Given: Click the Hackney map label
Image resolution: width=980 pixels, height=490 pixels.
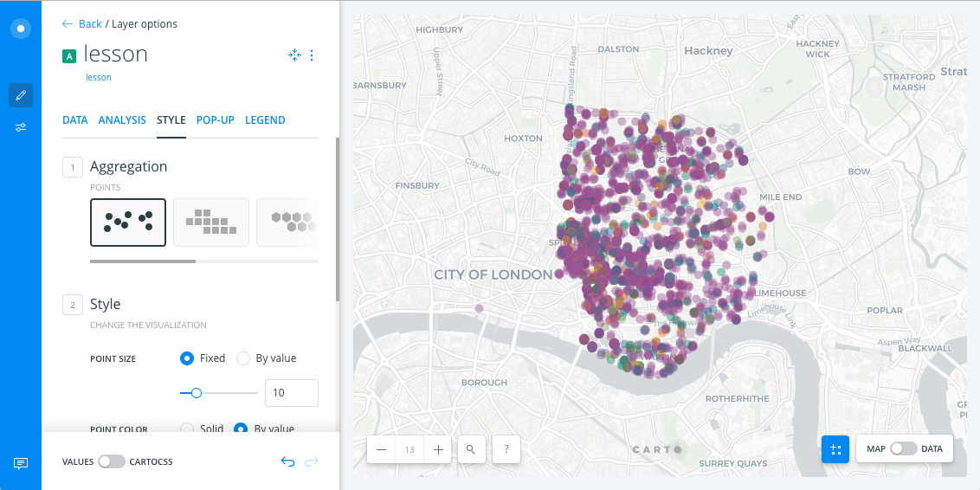Looking at the screenshot, I should click(708, 50).
